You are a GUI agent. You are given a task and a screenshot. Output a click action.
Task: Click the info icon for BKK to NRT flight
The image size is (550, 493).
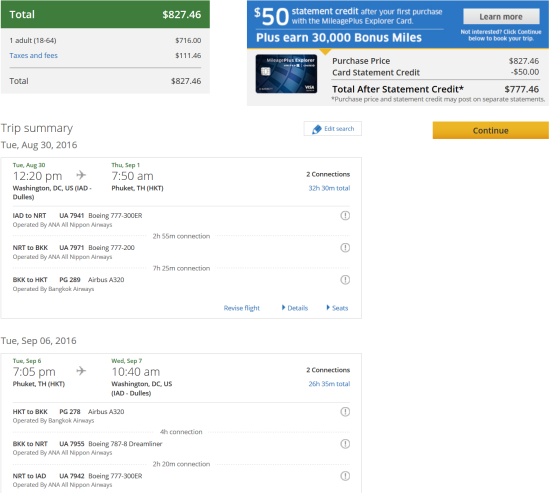click(x=345, y=444)
